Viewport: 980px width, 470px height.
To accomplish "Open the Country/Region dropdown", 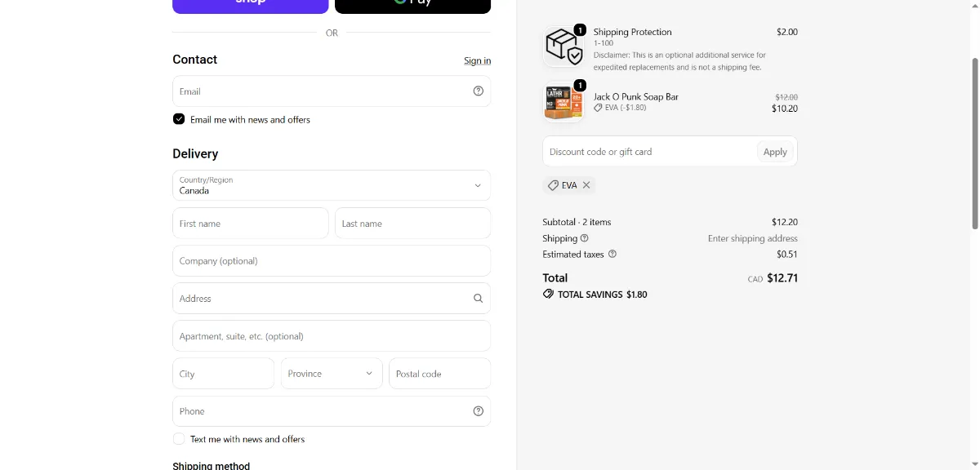I will click(332, 185).
